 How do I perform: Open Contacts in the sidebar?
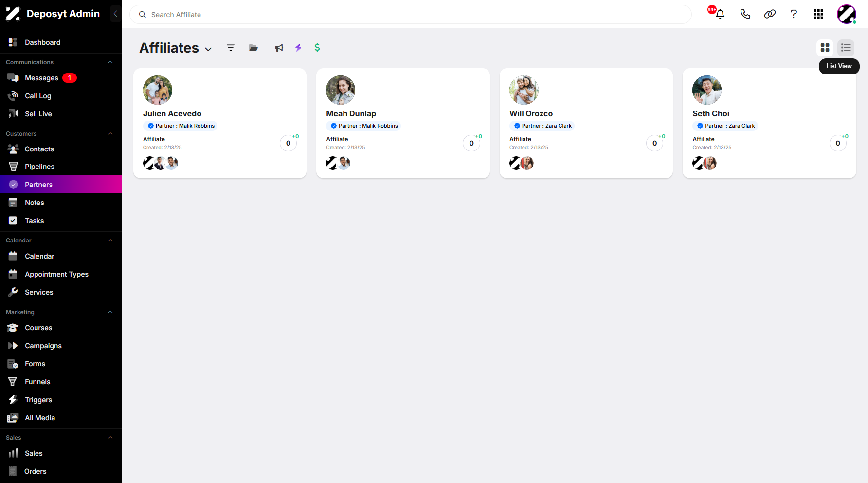61,149
